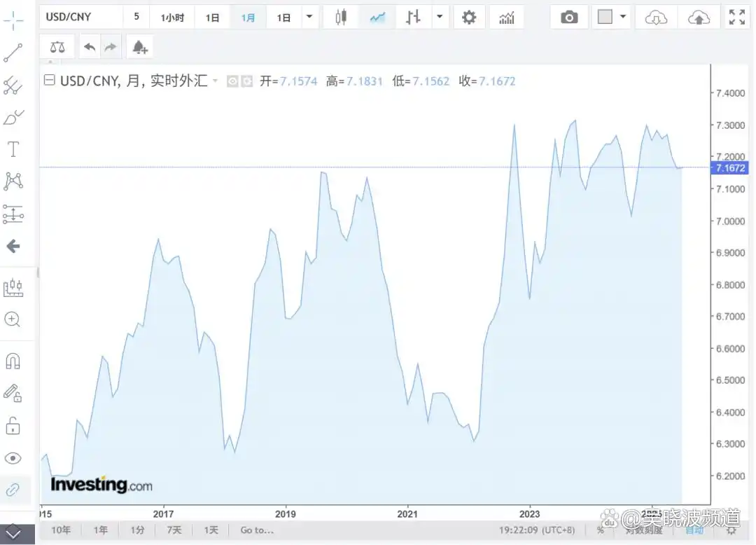This screenshot has height=545, width=756.
Task: Switch to candlestick chart style
Action: 341,18
